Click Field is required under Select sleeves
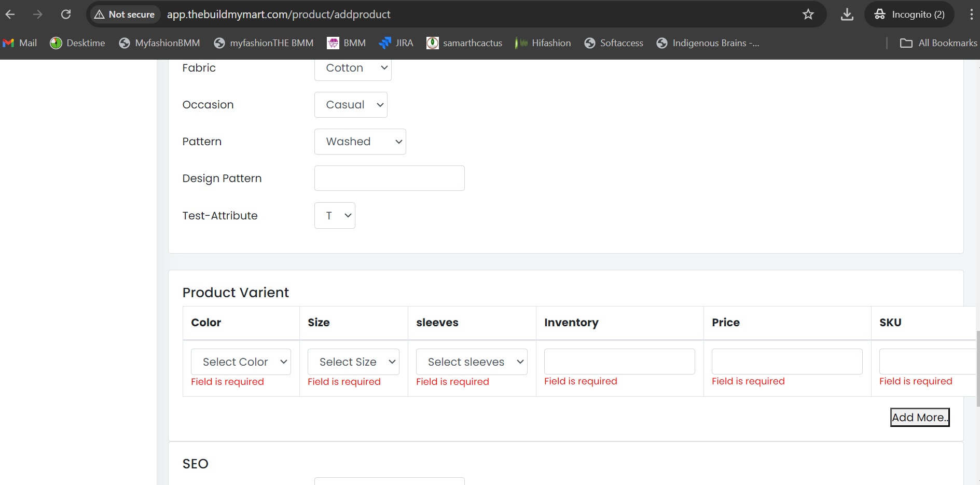The image size is (980, 485). [x=452, y=382]
